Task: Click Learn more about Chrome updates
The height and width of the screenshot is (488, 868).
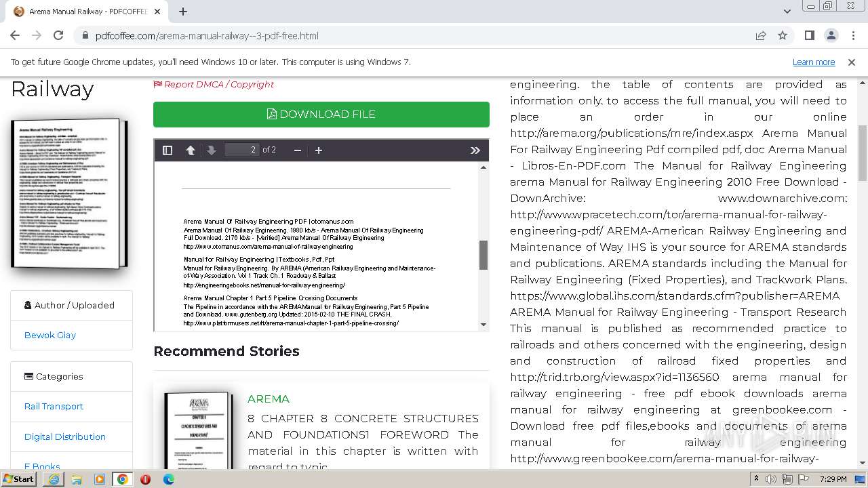Action: click(814, 62)
